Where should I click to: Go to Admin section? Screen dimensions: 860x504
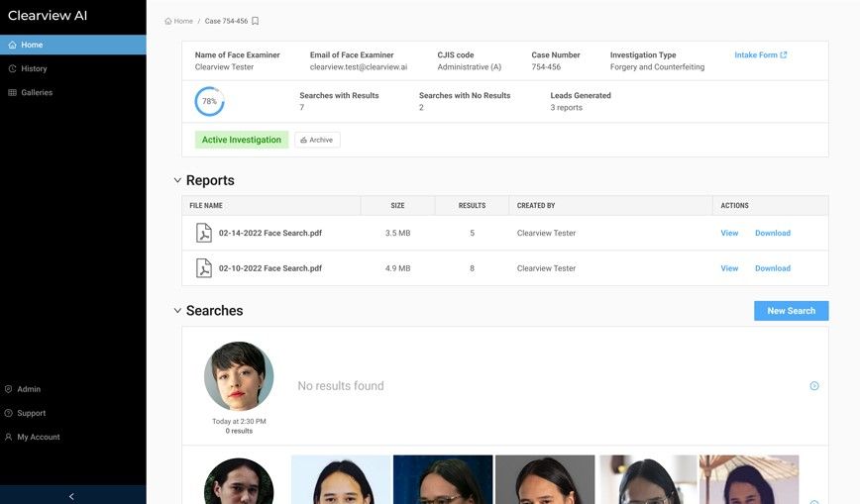tap(29, 389)
